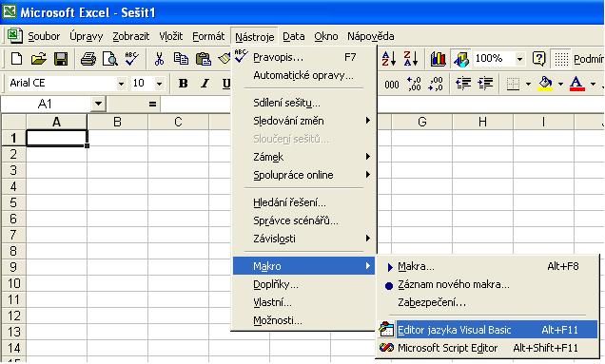Choose Správce scénářů... menu entry

[303, 220]
